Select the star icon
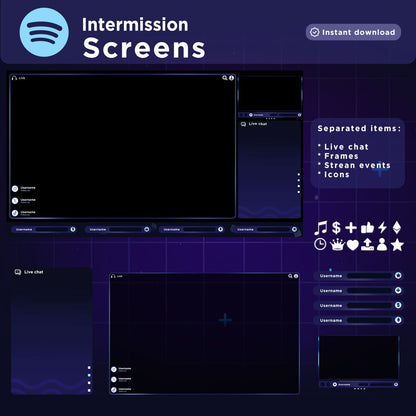Viewport: 416px width, 416px height. [x=397, y=245]
